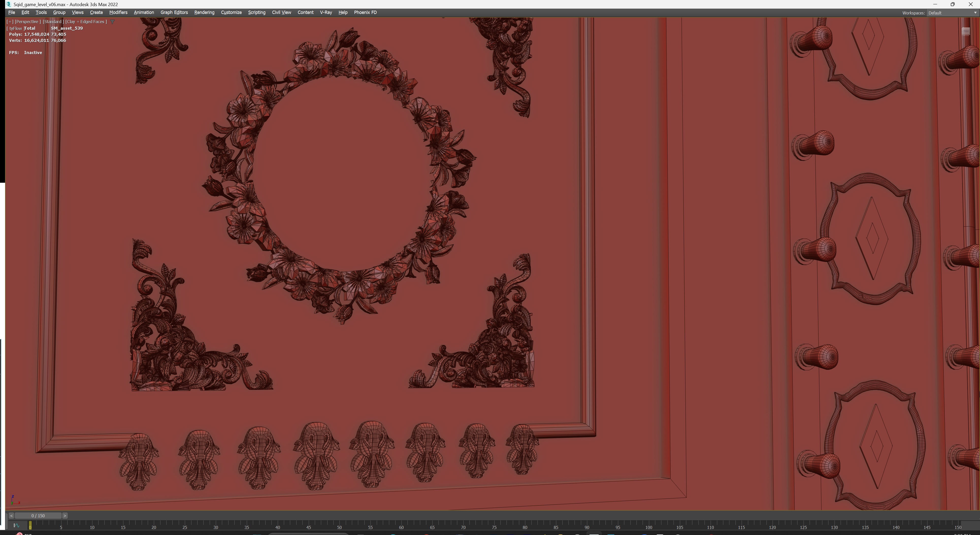Open the Scripting menu
This screenshot has width=980, height=535.
pyautogui.click(x=256, y=12)
